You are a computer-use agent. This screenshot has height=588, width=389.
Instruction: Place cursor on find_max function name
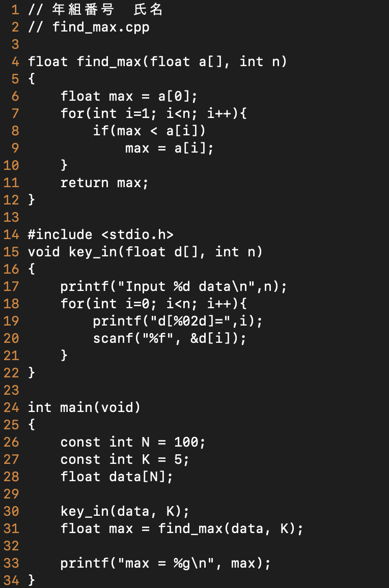tap(109, 62)
